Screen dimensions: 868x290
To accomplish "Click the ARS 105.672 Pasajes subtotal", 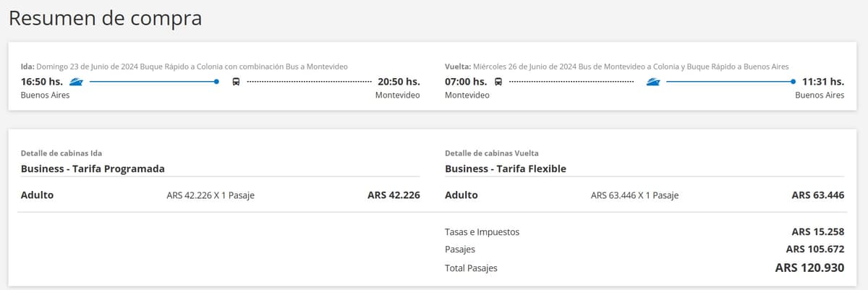I will coord(814,250).
